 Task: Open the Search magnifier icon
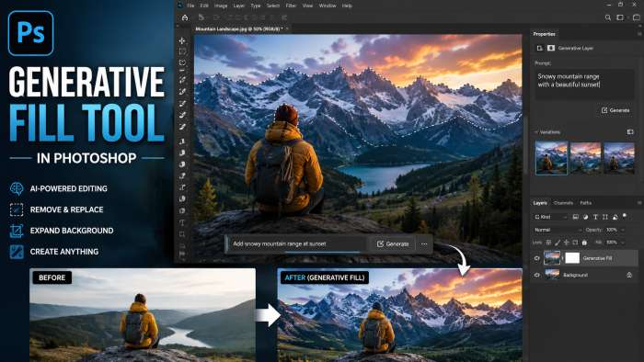tap(608, 17)
